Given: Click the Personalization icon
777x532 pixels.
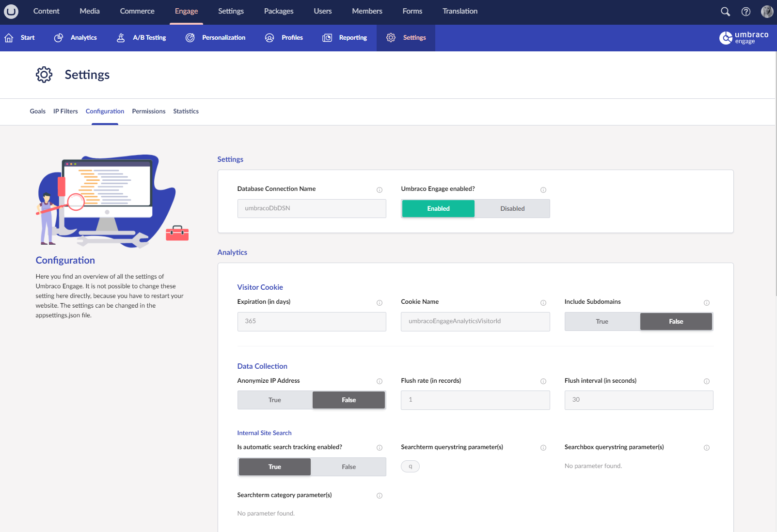Looking at the screenshot, I should [190, 37].
